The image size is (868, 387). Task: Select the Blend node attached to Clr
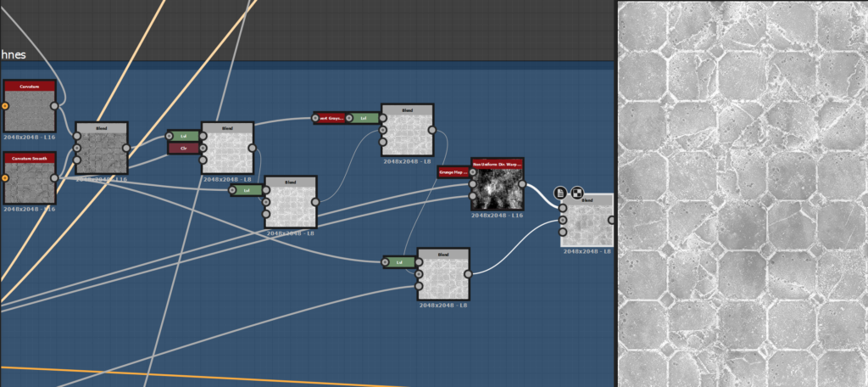tap(227, 148)
